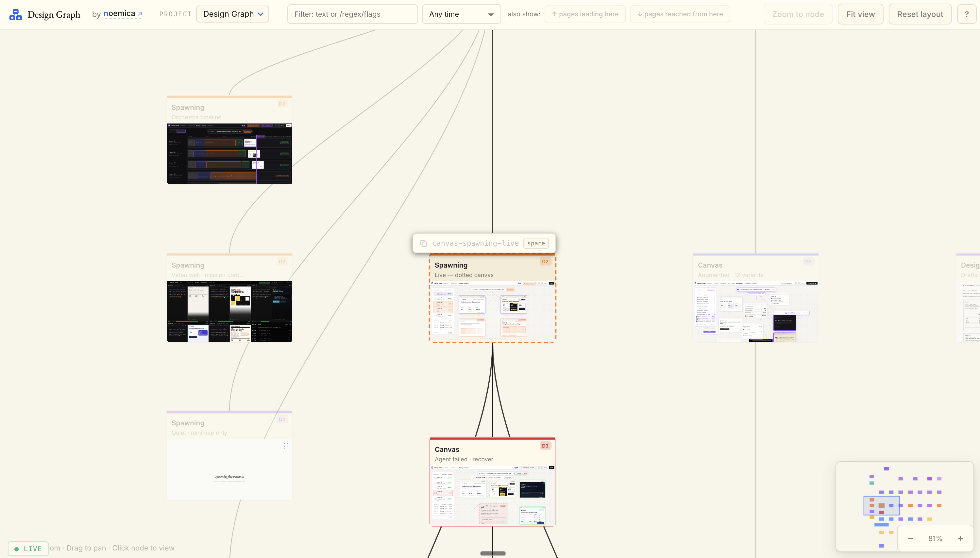This screenshot has width=980, height=558.
Task: Click the zoom-in plus icon
Action: 960,538
